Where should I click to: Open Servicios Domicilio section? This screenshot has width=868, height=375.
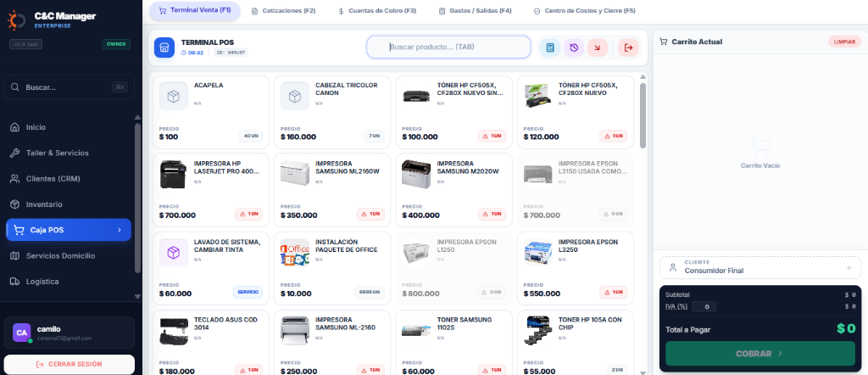(x=68, y=256)
